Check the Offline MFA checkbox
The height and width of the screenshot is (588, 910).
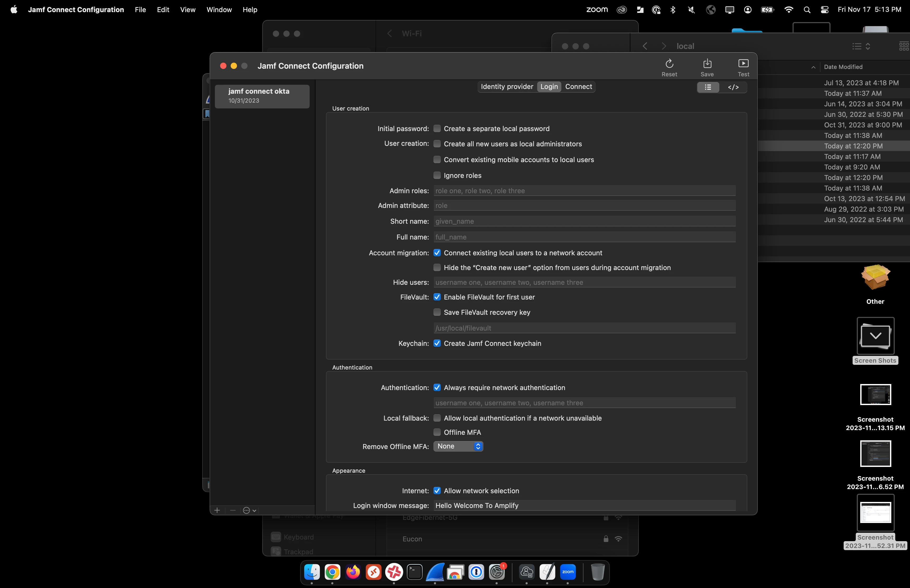click(437, 432)
